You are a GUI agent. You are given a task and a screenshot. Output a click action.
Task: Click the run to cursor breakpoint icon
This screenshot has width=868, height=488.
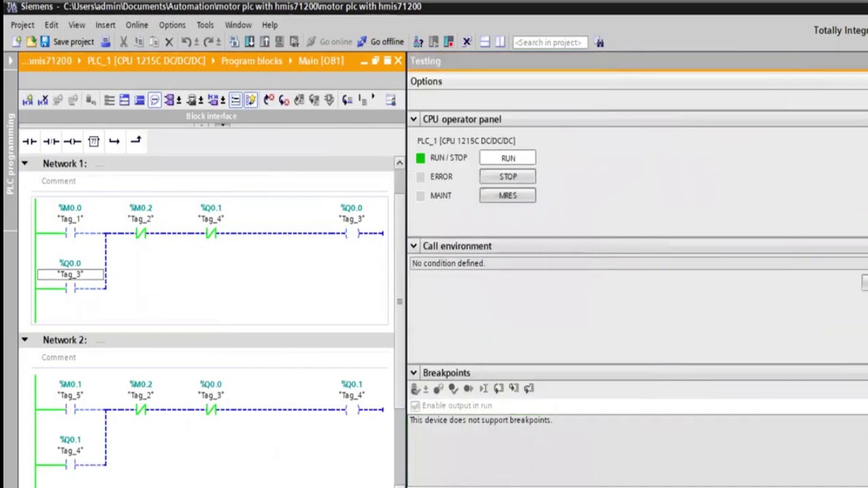pos(484,388)
